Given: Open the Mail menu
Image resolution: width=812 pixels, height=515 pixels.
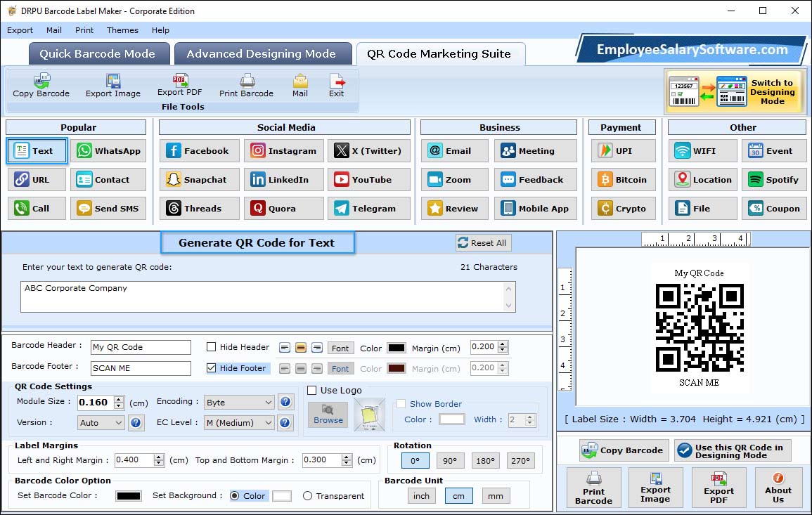Looking at the screenshot, I should [54, 30].
